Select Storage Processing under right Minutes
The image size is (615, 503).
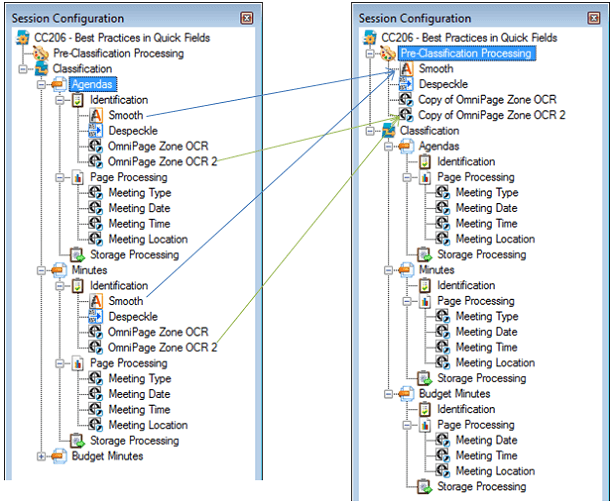point(482,378)
